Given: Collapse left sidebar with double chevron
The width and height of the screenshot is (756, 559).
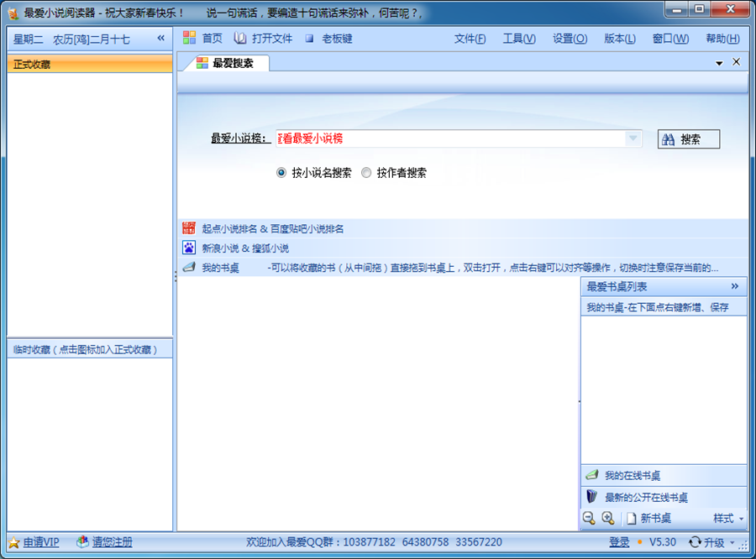Looking at the screenshot, I should click(x=161, y=38).
